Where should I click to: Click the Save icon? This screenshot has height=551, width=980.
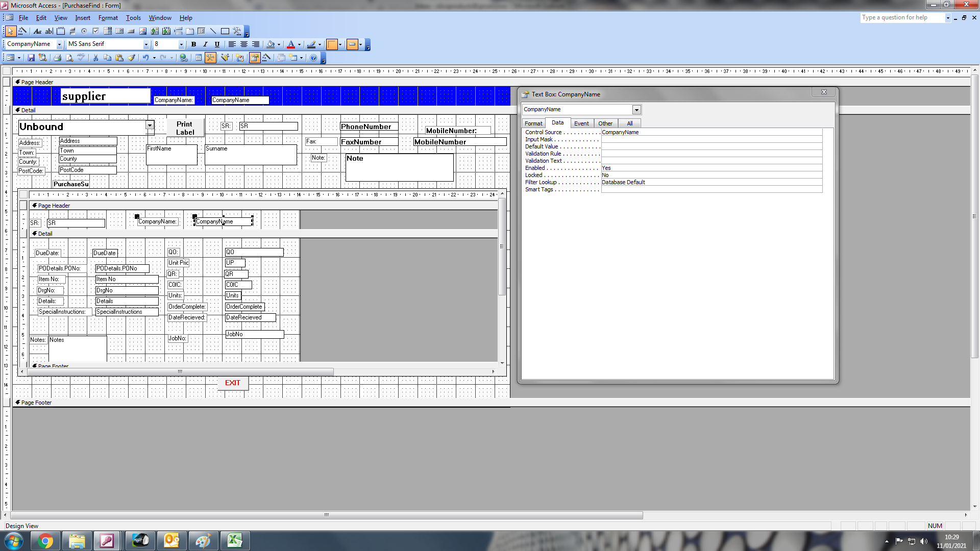coord(31,58)
